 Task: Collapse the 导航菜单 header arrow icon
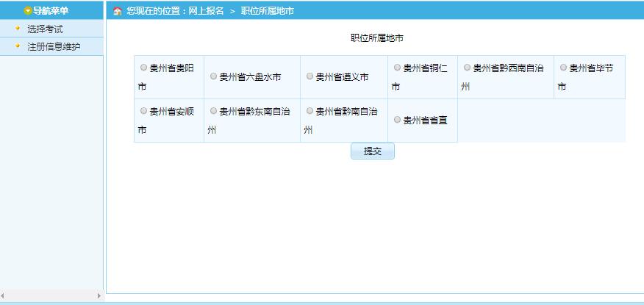click(28, 11)
